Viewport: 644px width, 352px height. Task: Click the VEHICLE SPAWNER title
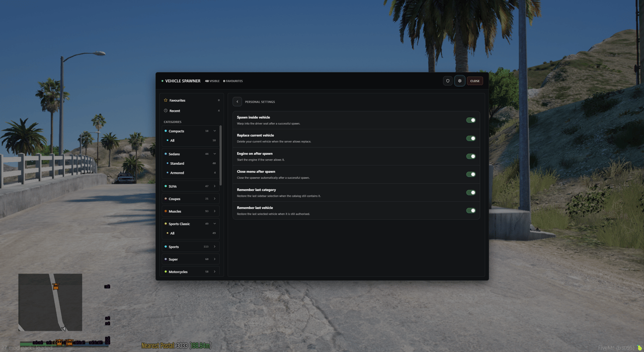[183, 81]
